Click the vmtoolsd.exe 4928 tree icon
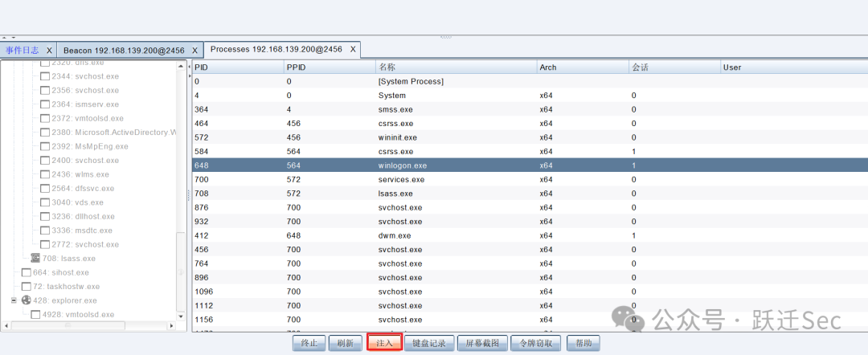The image size is (868, 355). pos(35,315)
